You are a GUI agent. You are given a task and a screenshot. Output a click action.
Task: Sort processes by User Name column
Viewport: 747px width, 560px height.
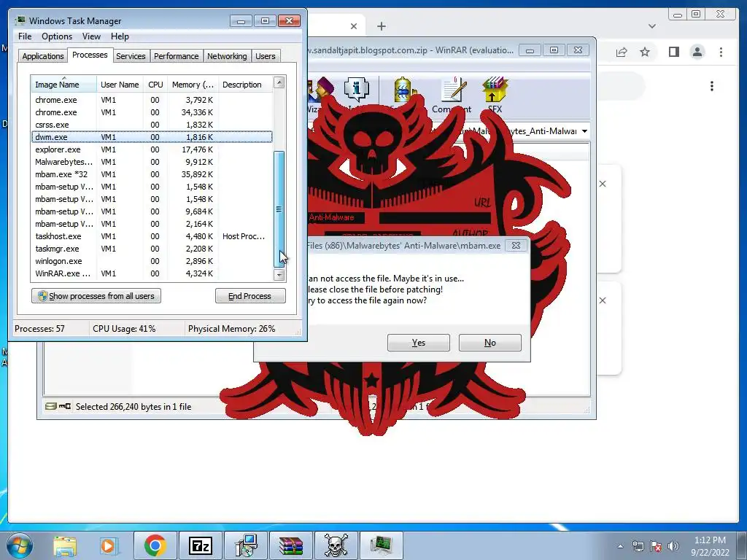(x=120, y=85)
